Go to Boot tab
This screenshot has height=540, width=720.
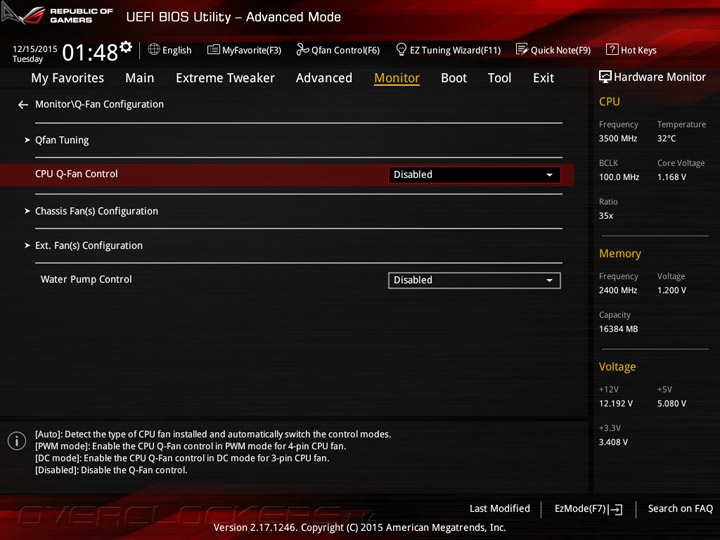(x=454, y=78)
